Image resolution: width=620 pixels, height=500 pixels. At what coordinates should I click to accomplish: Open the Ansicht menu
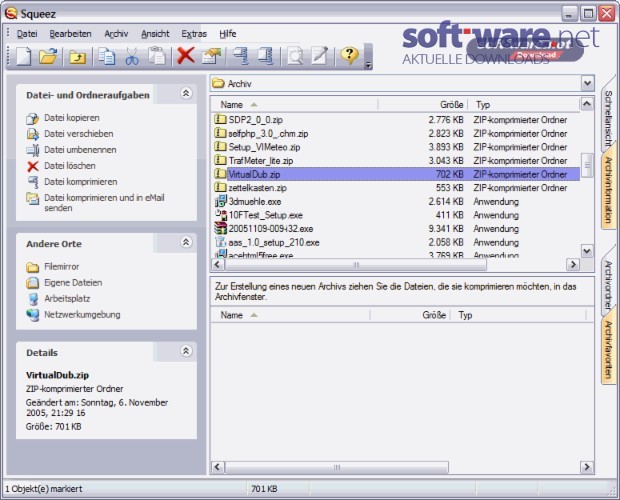pyautogui.click(x=155, y=34)
